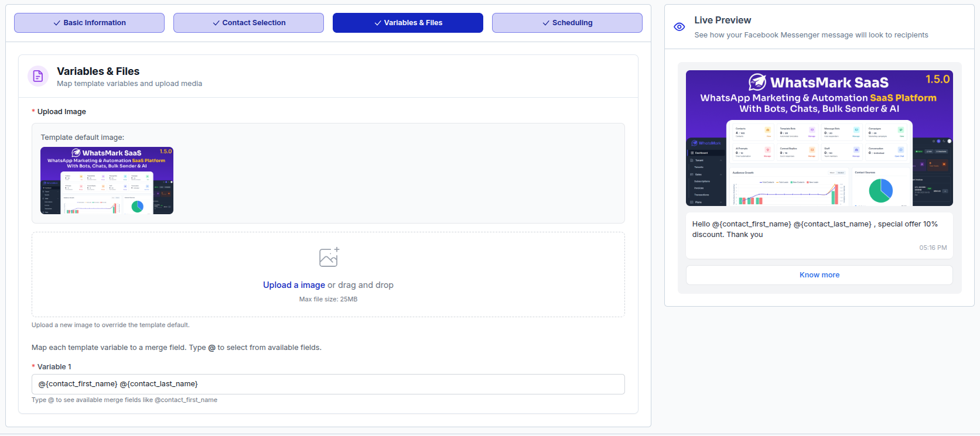
Task: Select the Variables & Files tab
Action: (x=408, y=23)
